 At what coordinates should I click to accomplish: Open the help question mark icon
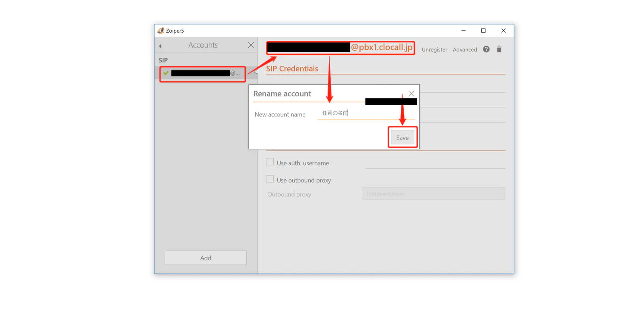pos(486,49)
